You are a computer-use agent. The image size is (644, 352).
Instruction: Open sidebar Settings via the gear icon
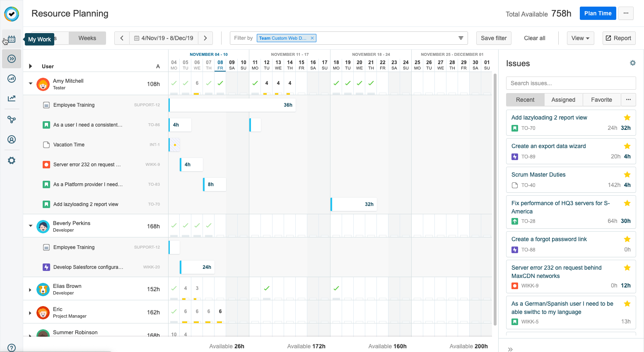click(x=11, y=160)
